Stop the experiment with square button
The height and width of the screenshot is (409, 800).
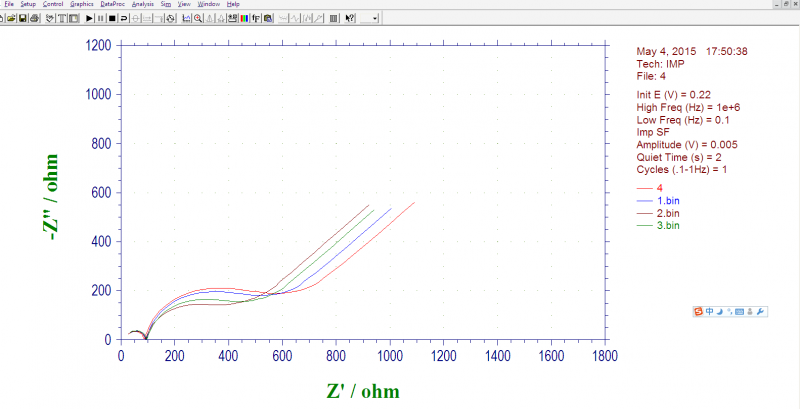pyautogui.click(x=112, y=18)
